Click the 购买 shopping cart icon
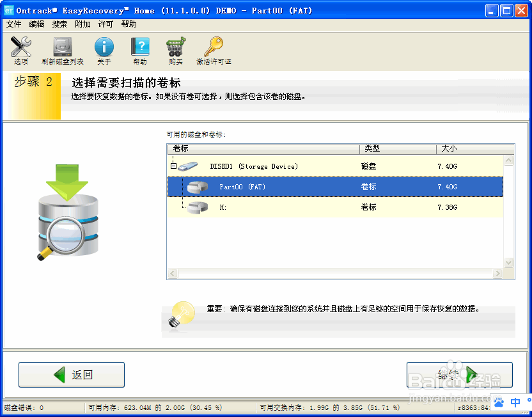This screenshot has height=417, width=532. pos(176,47)
